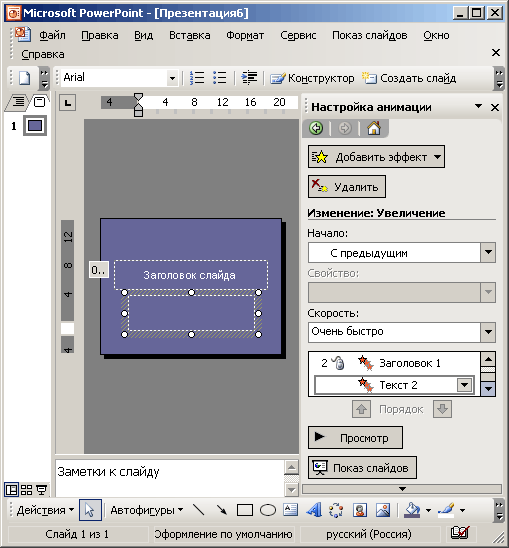509x548 pixels.
Task: Switch to Slide Sorter view icon
Action: click(27, 490)
